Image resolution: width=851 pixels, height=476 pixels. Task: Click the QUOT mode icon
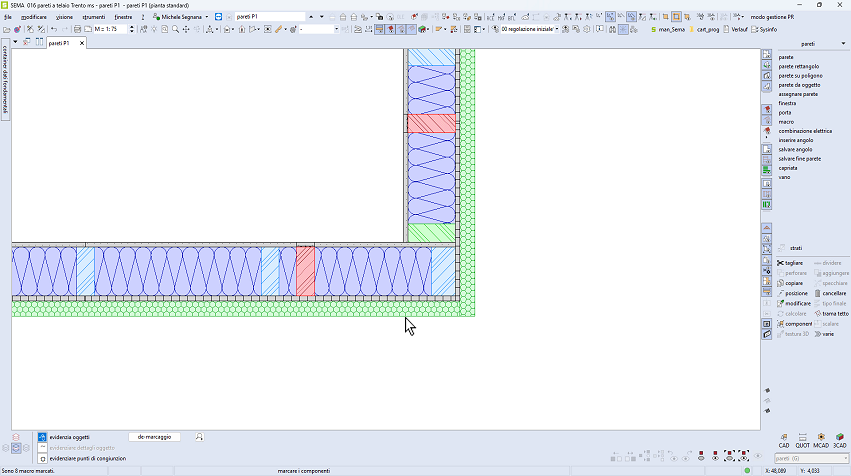click(802, 439)
